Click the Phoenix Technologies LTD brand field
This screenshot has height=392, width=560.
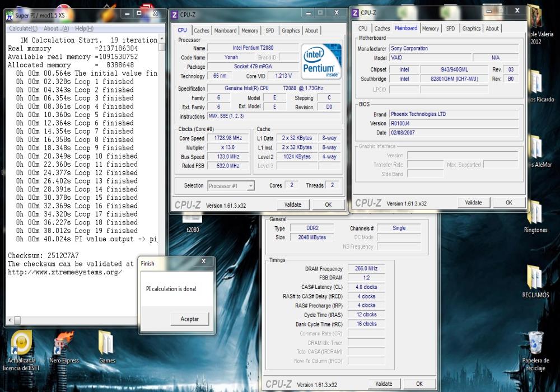pos(454,114)
